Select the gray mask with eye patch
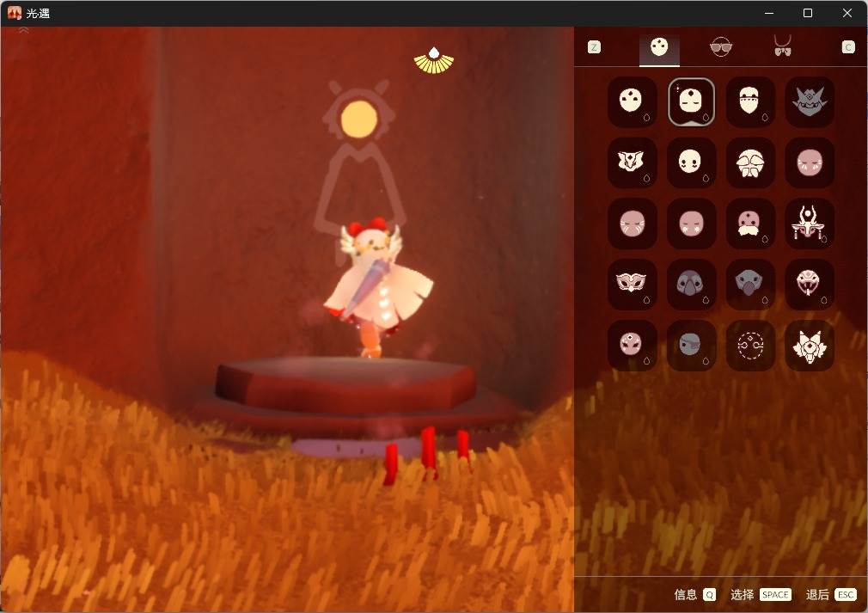 coord(691,345)
